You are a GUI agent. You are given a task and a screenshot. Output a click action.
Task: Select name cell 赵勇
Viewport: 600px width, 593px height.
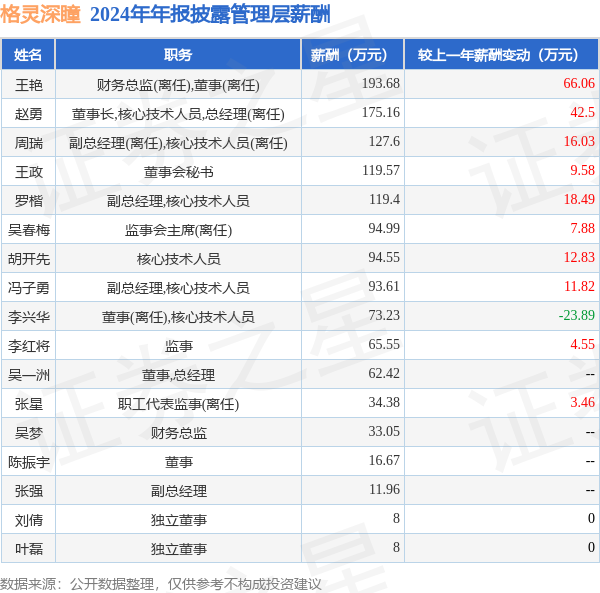pyautogui.click(x=29, y=114)
